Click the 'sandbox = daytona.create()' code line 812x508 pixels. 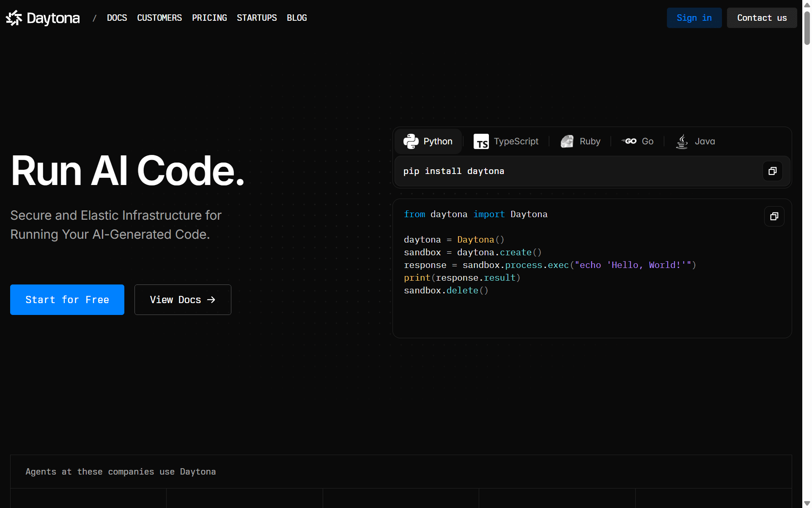click(473, 252)
